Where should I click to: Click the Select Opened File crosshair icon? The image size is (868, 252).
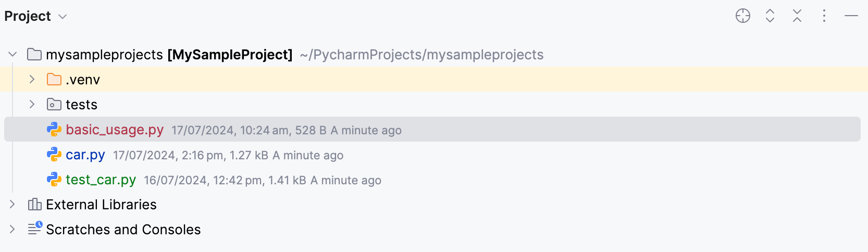point(742,16)
